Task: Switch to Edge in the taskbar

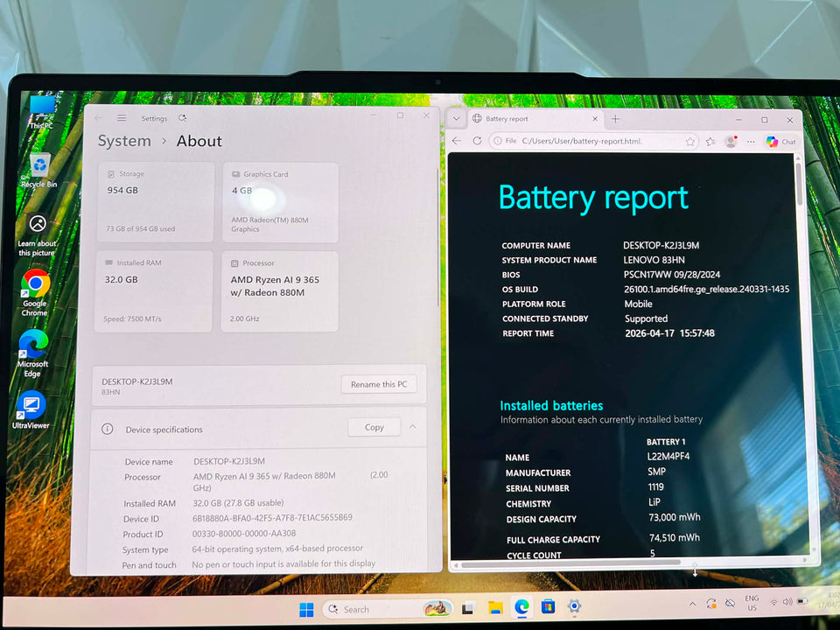Action: click(521, 607)
